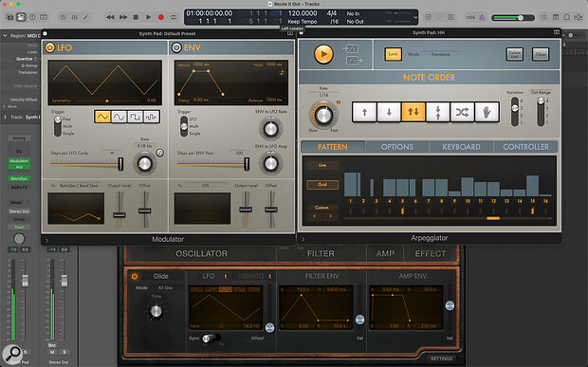Select the Down note order button
This screenshot has height=367, width=588.
389,112
